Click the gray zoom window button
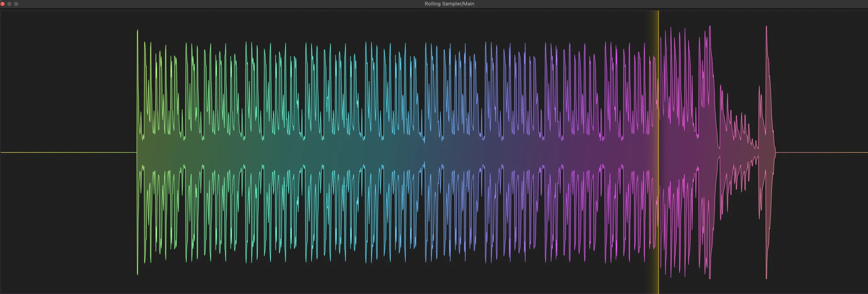Viewport: 868px width, 294px height. point(16,4)
